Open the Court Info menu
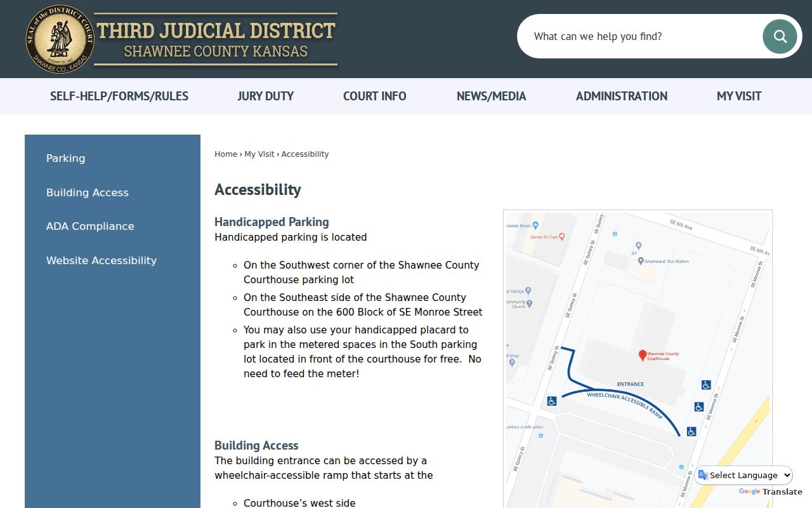The image size is (812, 508). coord(375,97)
